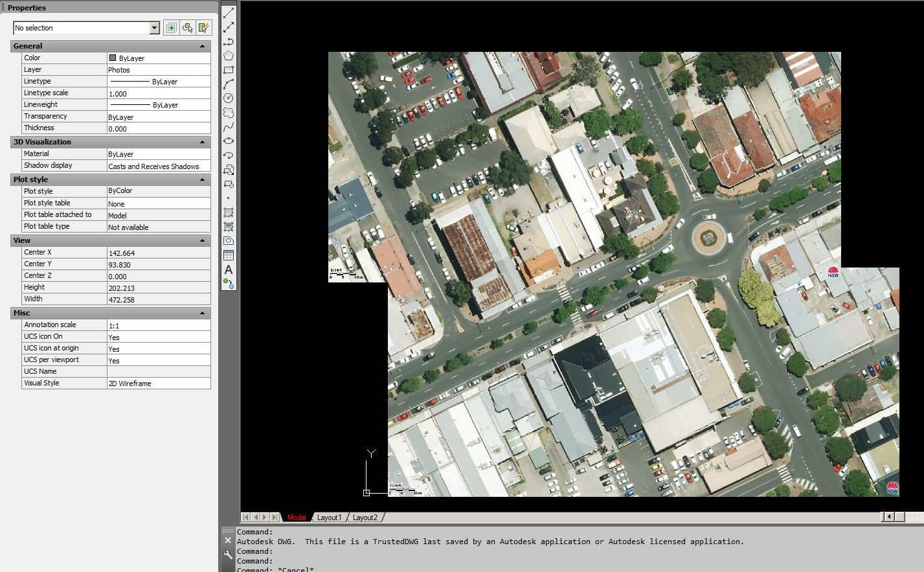Select the Model tab
Image resolution: width=924 pixels, height=572 pixels.
(x=297, y=517)
